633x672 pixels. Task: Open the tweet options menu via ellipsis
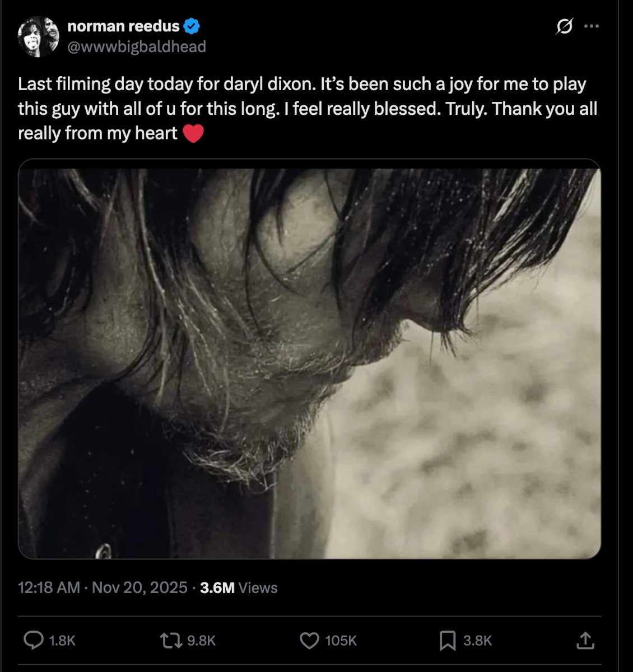click(x=592, y=26)
